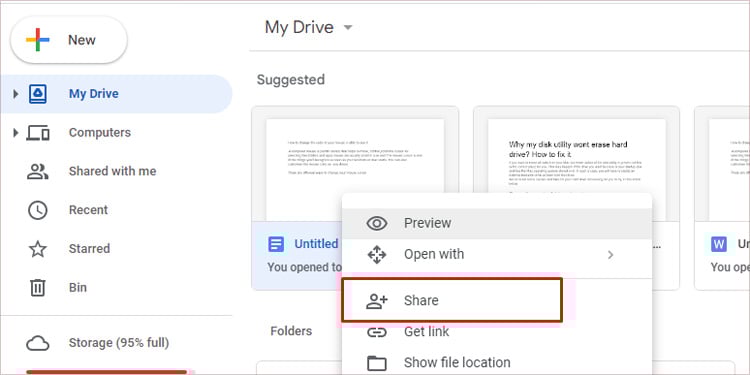Screen dimensions: 750x375
Task: Open the My Drive header dropdown
Action: [x=348, y=27]
